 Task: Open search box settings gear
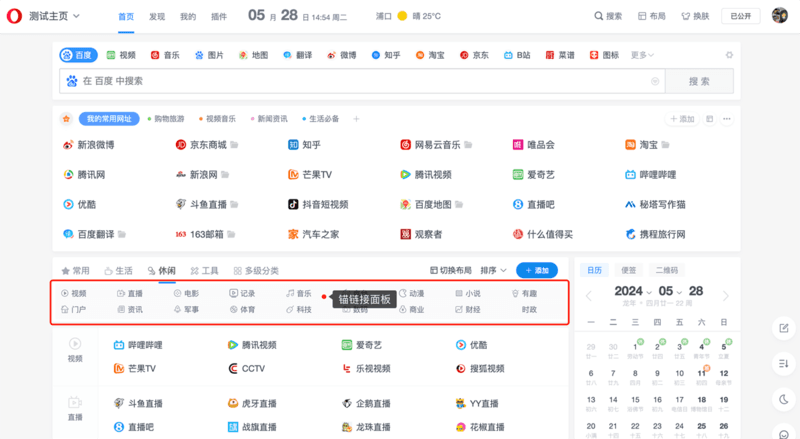[729, 55]
